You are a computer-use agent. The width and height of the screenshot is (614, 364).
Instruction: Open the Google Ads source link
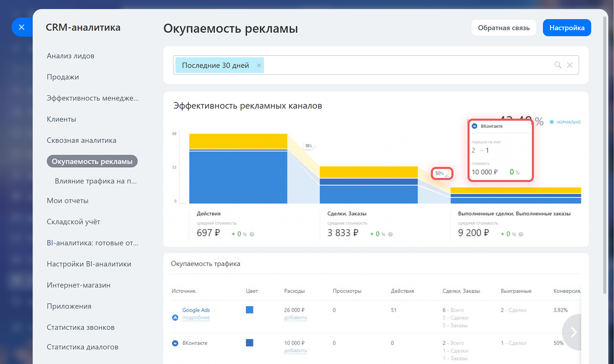196,310
